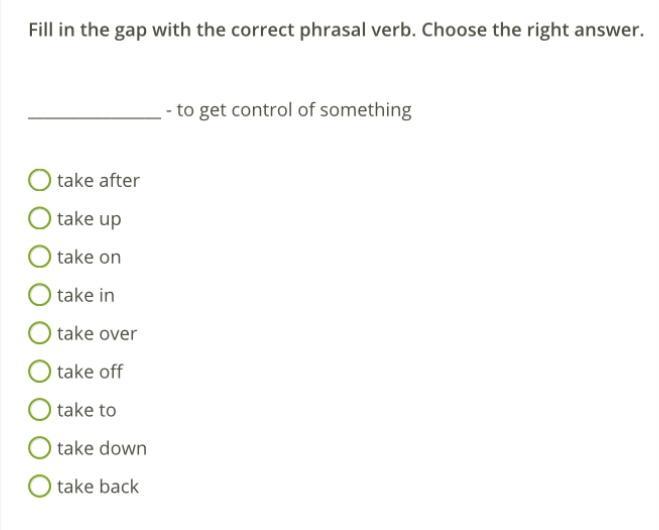
Task: Click the 'take in' answer label text
Action: pos(86,295)
